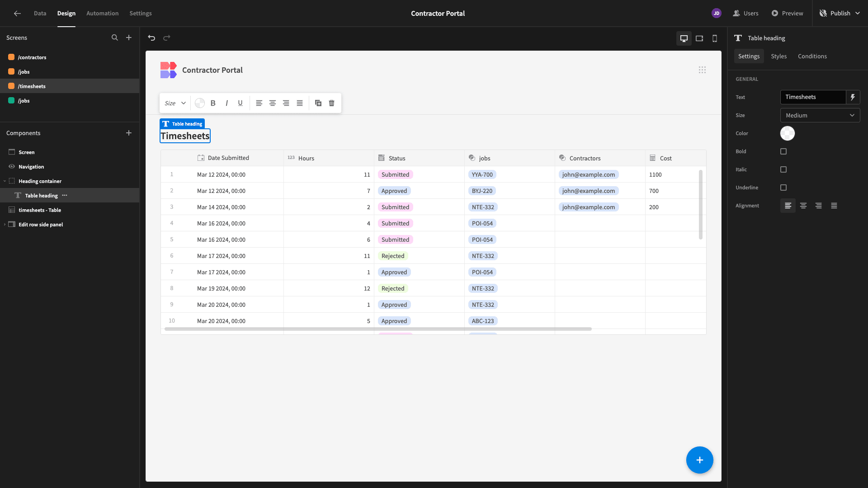
Task: Toggle the Italic checkbox in settings
Action: (x=783, y=170)
